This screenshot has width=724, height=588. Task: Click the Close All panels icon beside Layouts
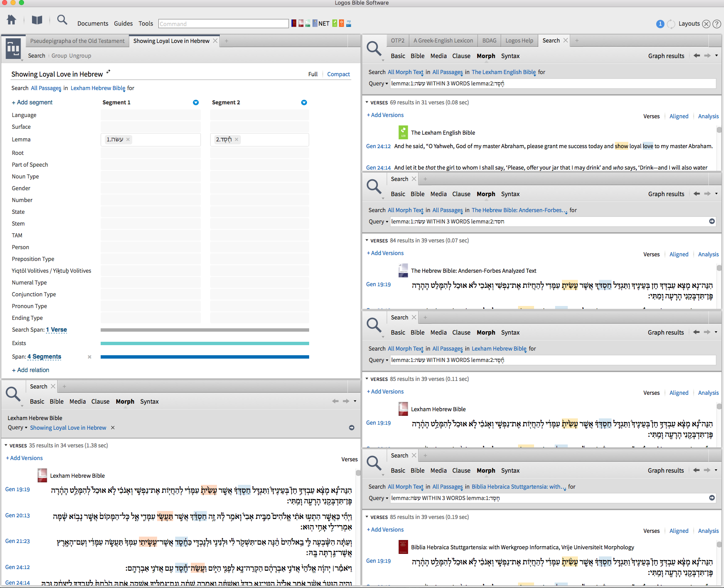pyautogui.click(x=706, y=24)
